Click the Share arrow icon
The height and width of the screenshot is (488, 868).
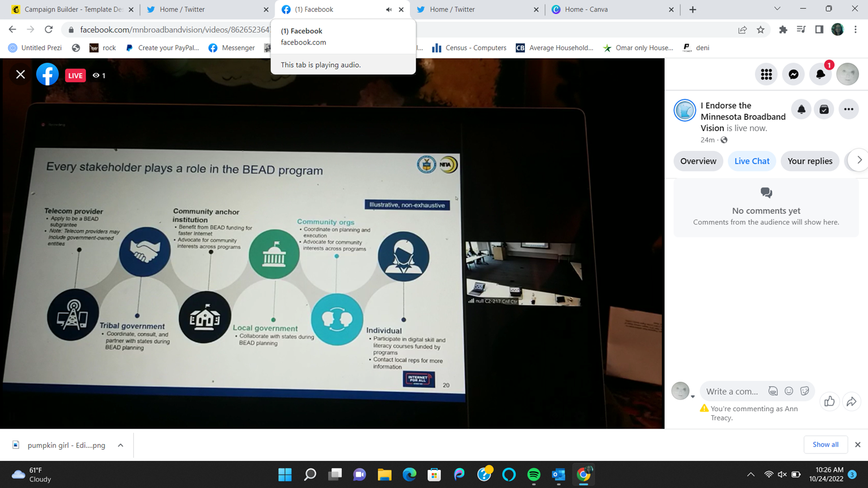tap(851, 402)
